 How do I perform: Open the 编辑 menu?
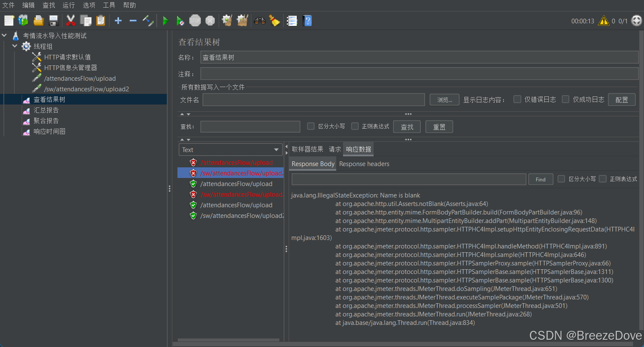(28, 5)
